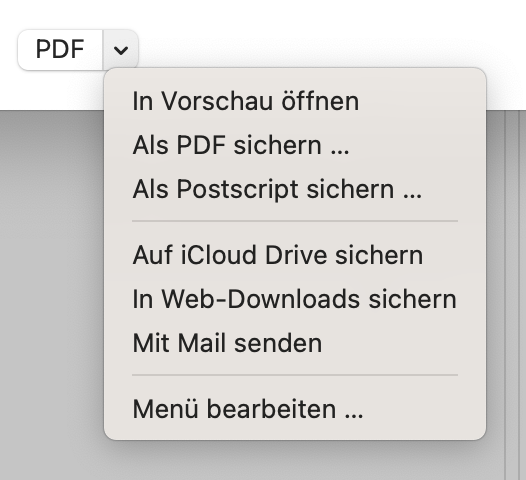Save PDF into Web-Downloads folder
526x480 pixels.
tap(295, 299)
